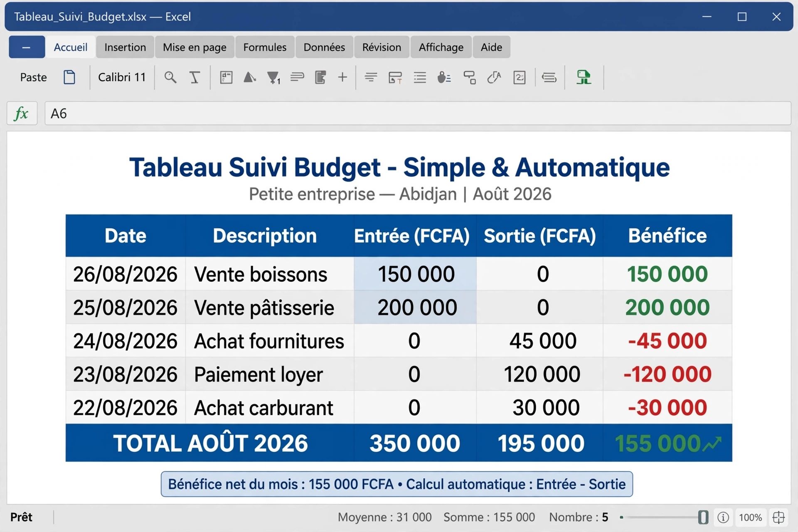The width and height of the screenshot is (798, 532).
Task: Click the plus add icon
Action: pos(342,77)
